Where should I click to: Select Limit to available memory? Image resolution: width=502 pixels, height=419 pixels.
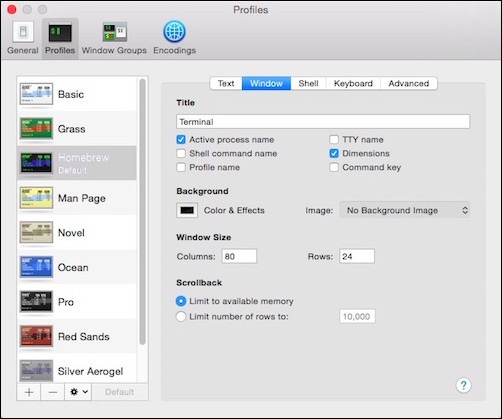click(x=181, y=301)
